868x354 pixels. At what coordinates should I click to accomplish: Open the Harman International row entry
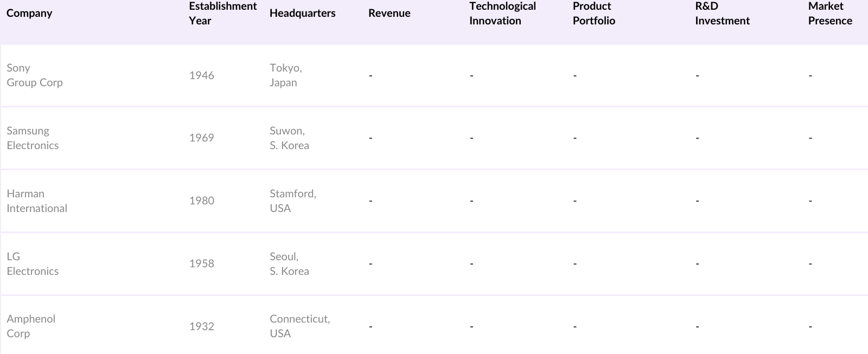37,201
